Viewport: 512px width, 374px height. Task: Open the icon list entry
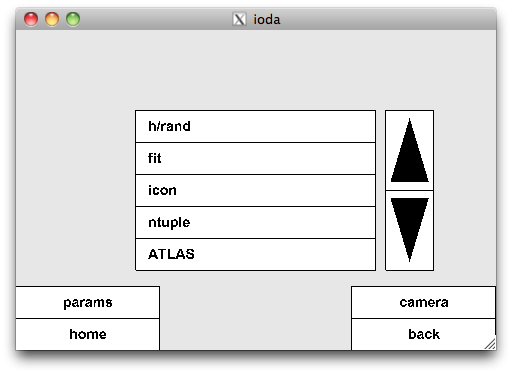coord(255,190)
